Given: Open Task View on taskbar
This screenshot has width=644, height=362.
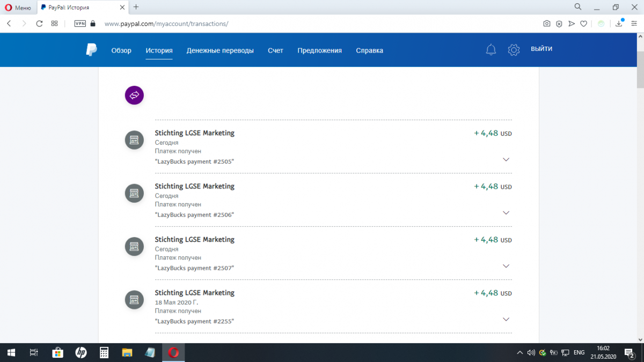Looking at the screenshot, I should pos(33,352).
